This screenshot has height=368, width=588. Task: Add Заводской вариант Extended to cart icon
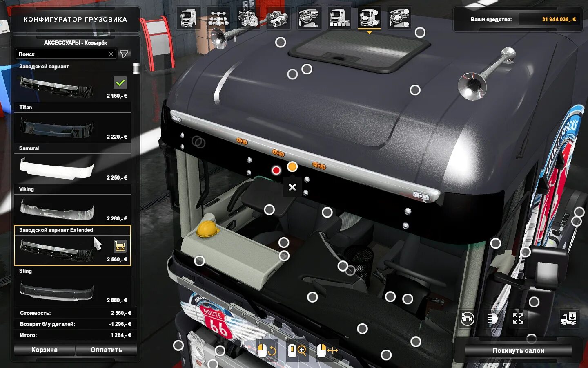point(120,246)
